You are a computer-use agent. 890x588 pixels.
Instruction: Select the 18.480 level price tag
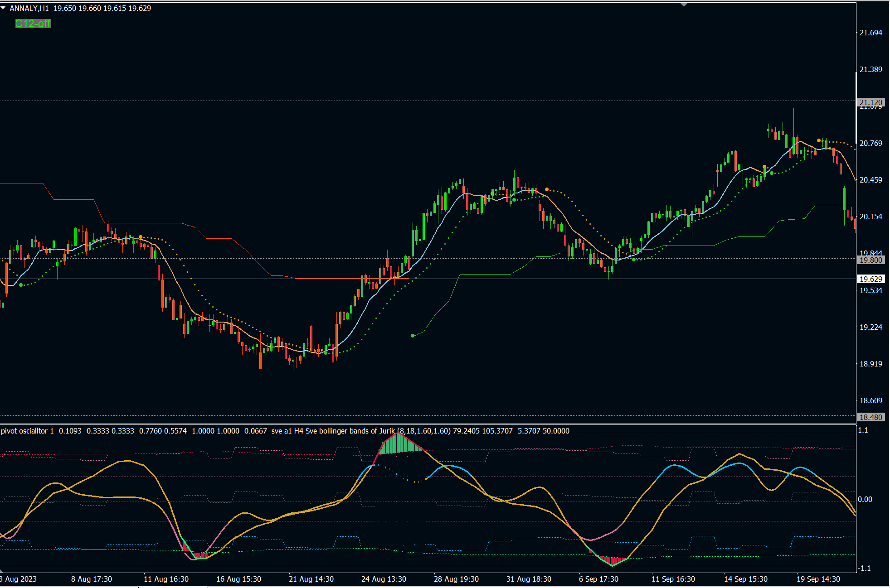point(871,417)
